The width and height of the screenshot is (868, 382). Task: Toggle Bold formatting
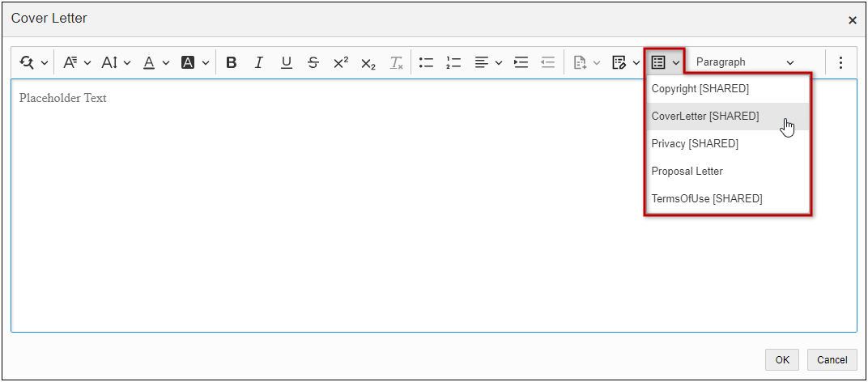[x=232, y=62]
